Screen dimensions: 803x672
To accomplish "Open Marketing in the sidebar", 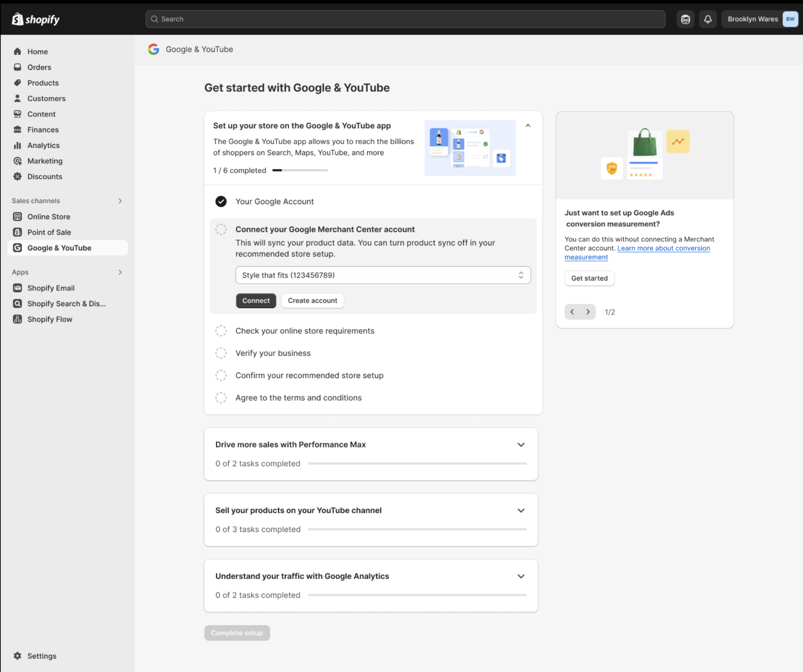I will coord(67,161).
